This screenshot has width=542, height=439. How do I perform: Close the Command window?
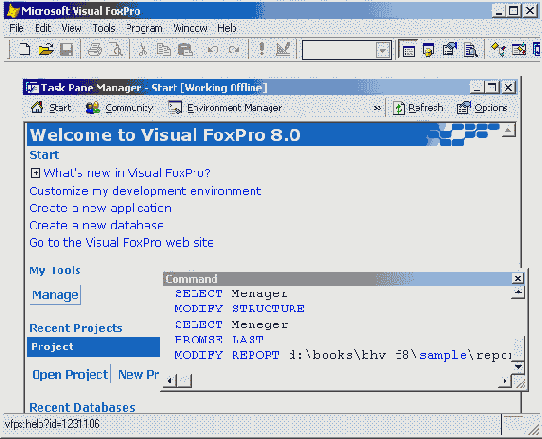(517, 278)
